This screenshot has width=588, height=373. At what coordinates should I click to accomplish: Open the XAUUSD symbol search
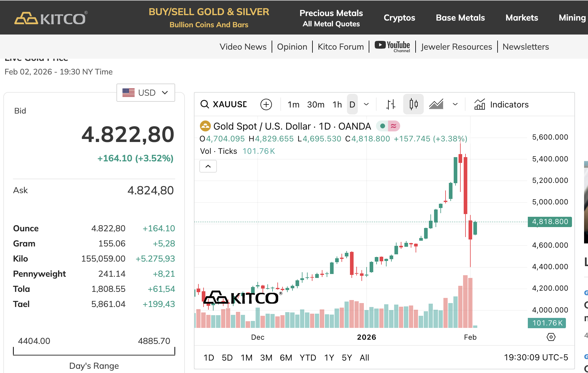point(224,104)
